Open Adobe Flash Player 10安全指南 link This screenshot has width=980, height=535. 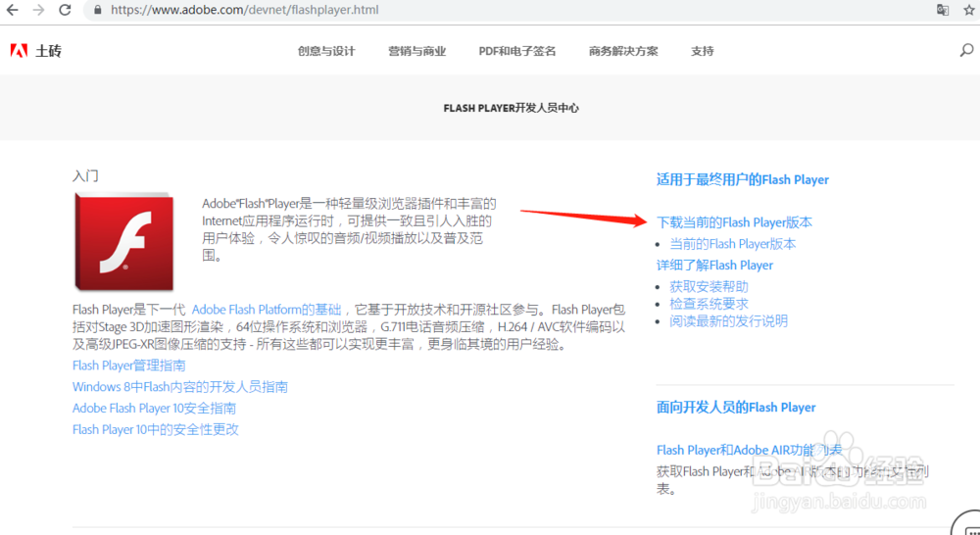pos(155,409)
